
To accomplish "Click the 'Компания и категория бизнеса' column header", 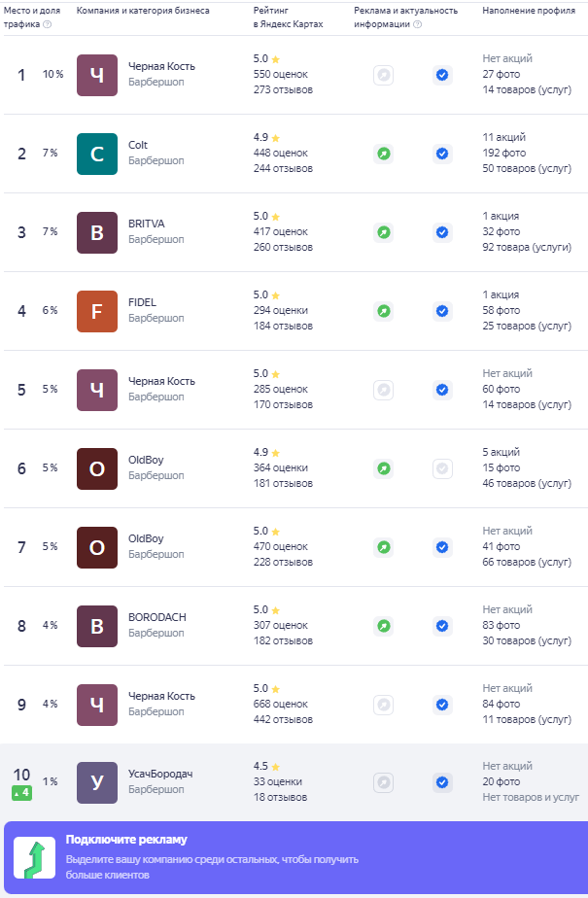I will click(x=143, y=10).
